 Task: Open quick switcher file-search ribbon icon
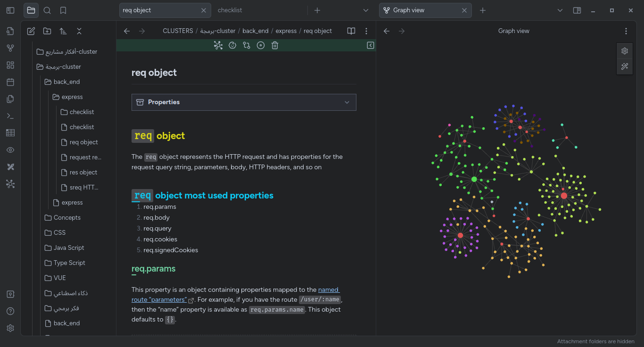pos(10,31)
